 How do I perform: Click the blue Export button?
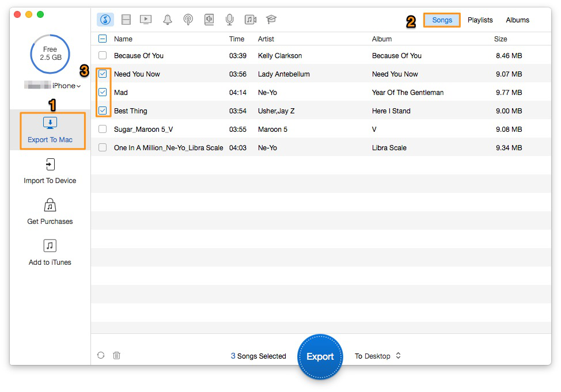[x=320, y=356]
